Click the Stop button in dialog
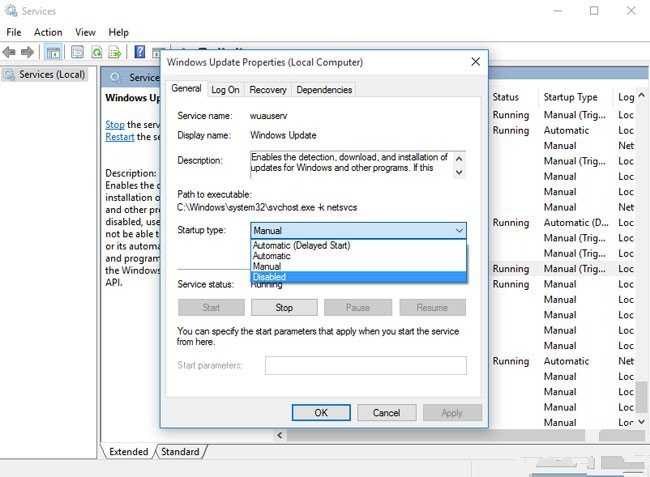The height and width of the screenshot is (477, 650). [x=284, y=308]
